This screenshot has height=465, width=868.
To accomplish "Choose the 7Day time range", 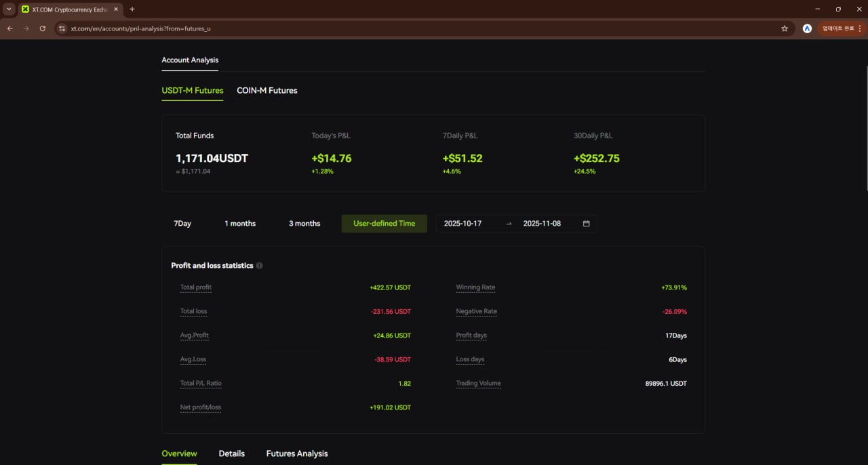I will pyautogui.click(x=182, y=224).
